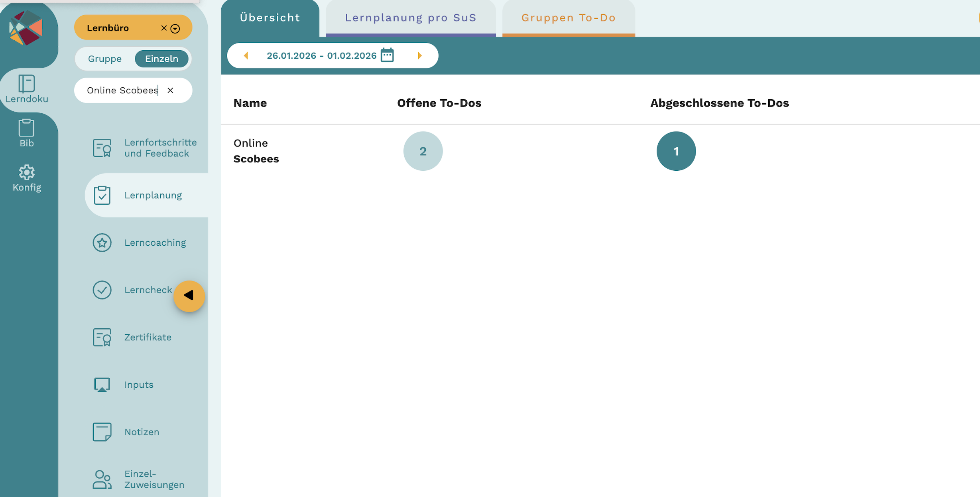Go to next week arrow
This screenshot has width=980, height=497.
[419, 55]
